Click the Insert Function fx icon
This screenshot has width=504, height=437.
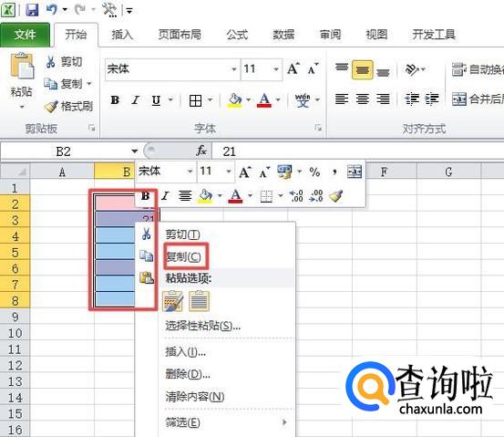click(201, 151)
